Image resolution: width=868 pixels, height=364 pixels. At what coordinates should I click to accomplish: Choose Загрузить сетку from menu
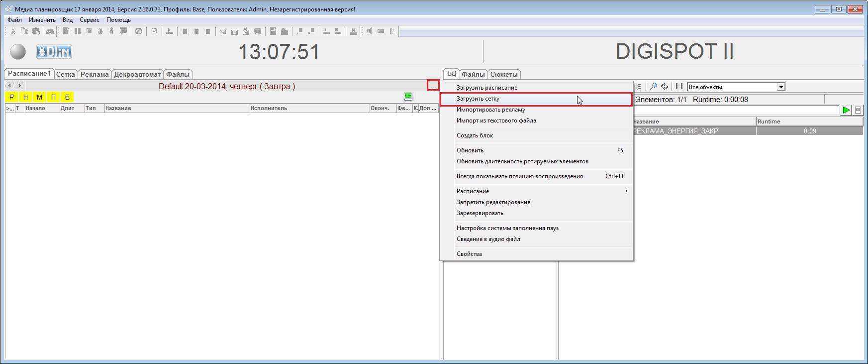pyautogui.click(x=537, y=99)
